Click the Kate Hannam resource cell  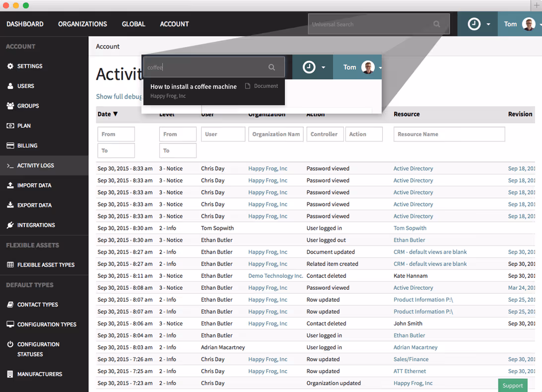[x=410, y=276]
